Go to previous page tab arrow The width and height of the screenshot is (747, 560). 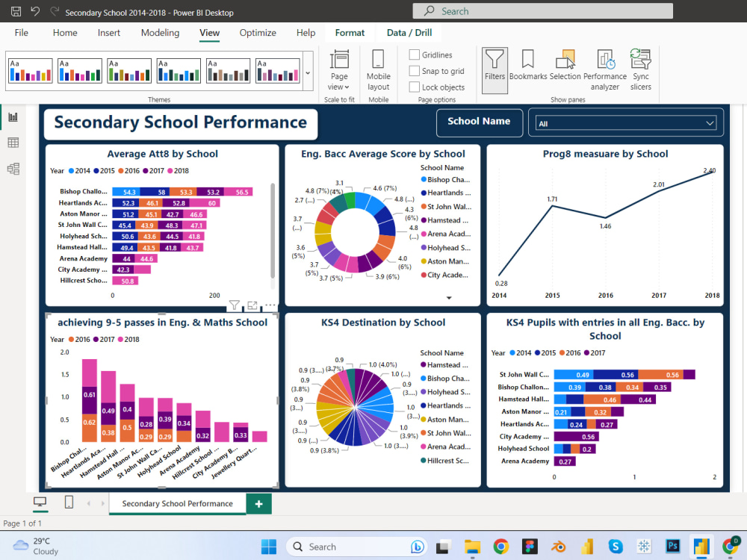(89, 503)
